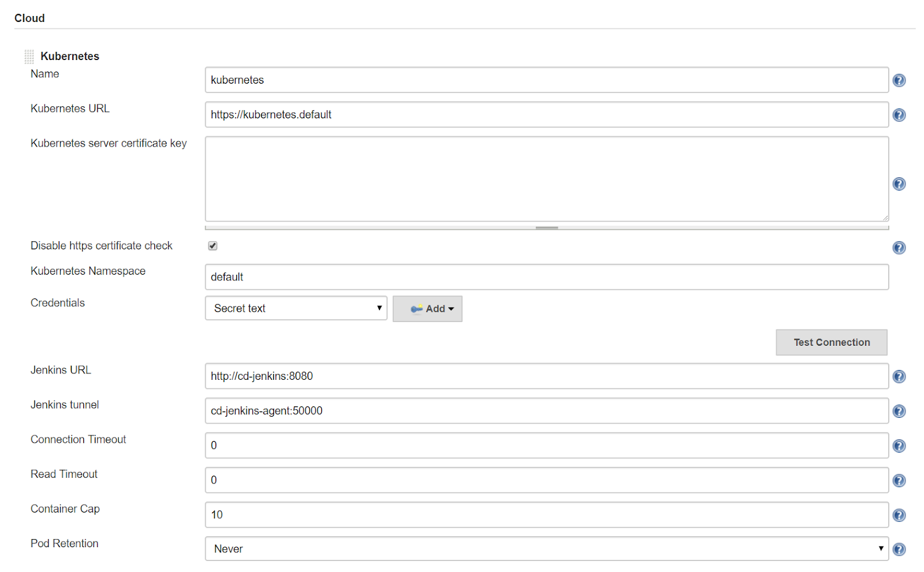Show help for disable https certificate check

[x=899, y=248]
